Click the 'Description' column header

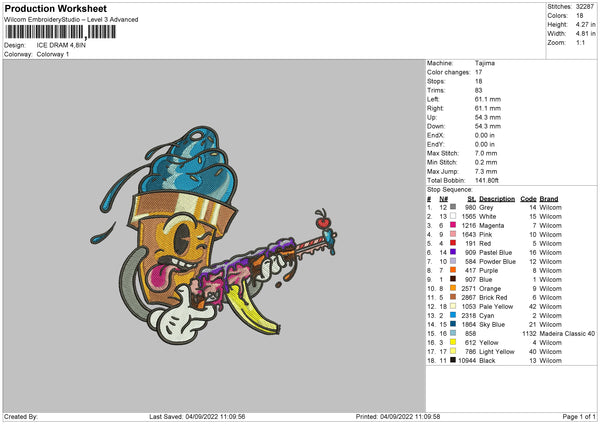[497, 199]
